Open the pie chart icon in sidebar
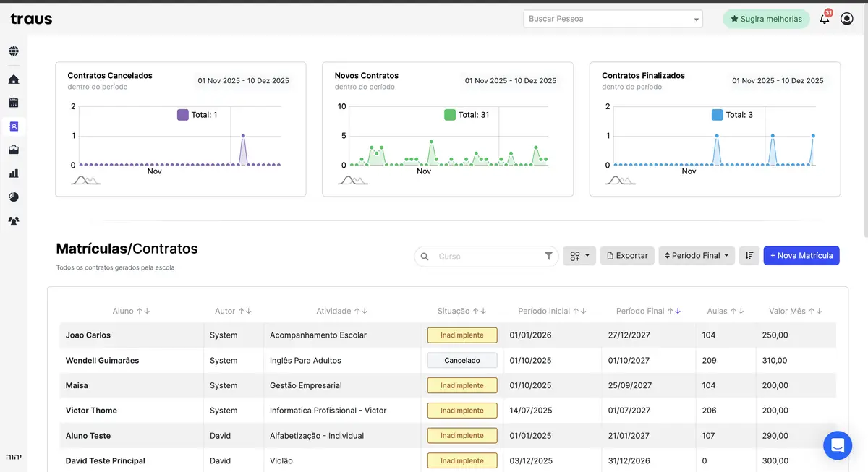The width and height of the screenshot is (868, 472). (x=14, y=197)
